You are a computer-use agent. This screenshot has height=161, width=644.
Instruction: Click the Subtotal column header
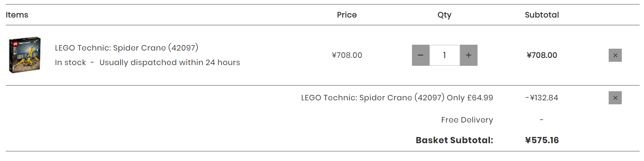[x=542, y=15]
